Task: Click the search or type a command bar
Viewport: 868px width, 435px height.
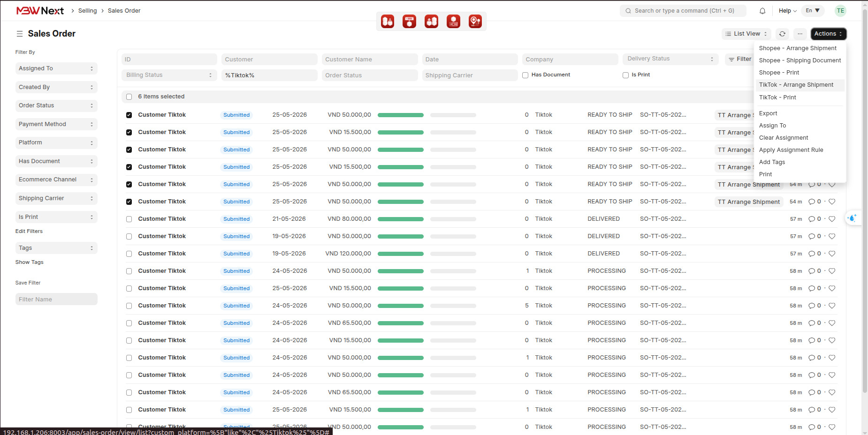Action: pyautogui.click(x=683, y=11)
